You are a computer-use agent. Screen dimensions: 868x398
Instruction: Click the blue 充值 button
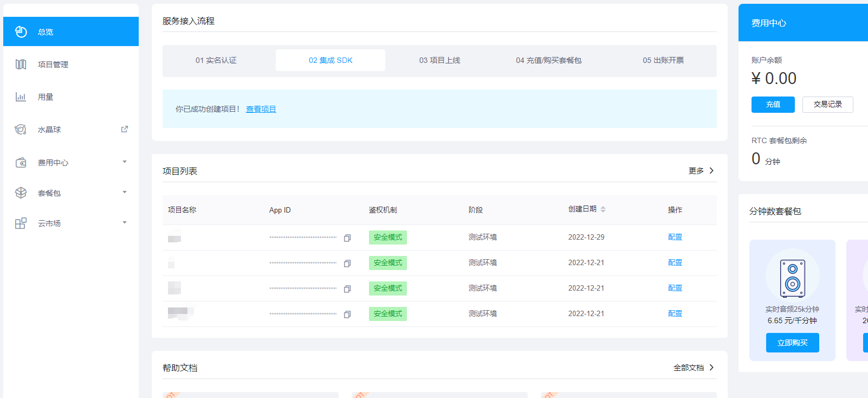[x=773, y=105]
